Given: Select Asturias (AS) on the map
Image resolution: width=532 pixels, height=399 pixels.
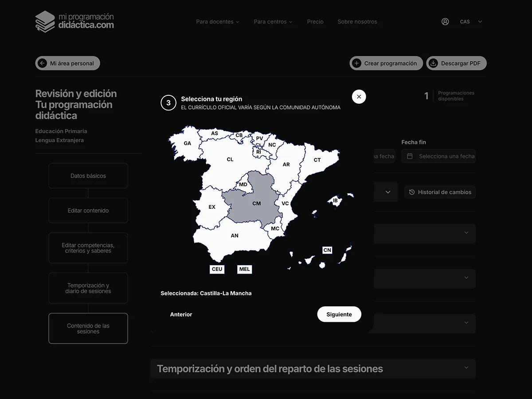Looking at the screenshot, I should point(215,133).
